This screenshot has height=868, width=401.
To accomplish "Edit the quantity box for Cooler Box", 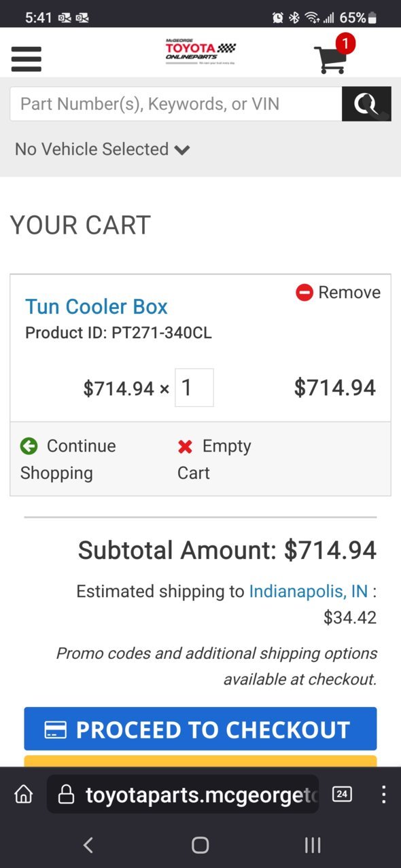I will click(x=194, y=388).
